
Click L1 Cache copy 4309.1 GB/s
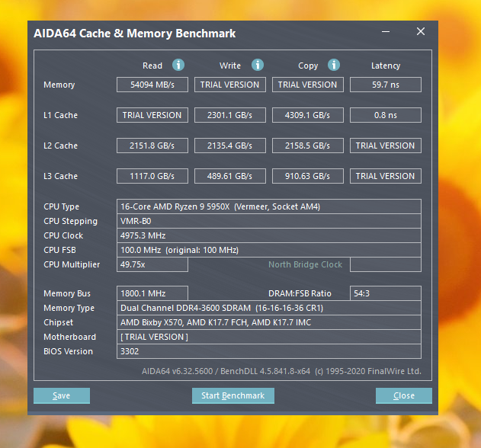pos(308,115)
